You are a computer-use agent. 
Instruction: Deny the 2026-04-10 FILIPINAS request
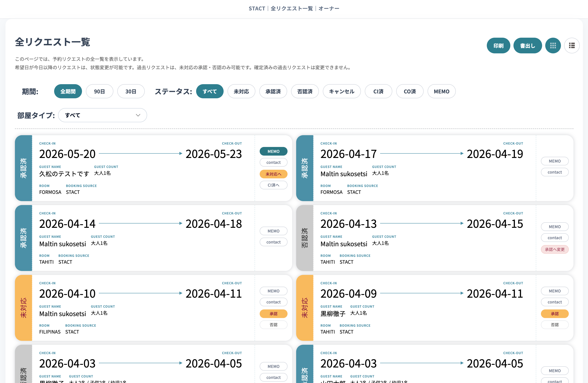273,325
